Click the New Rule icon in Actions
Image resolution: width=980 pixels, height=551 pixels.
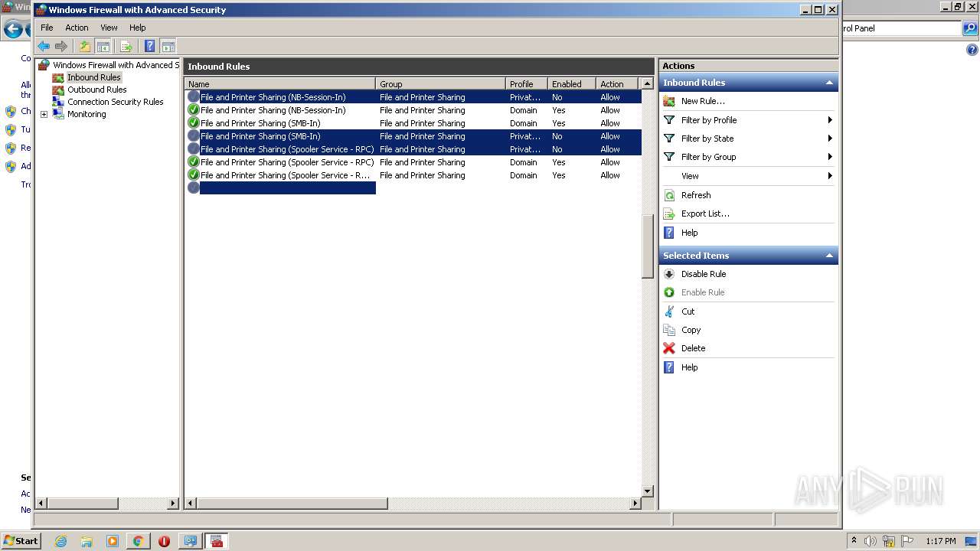tap(669, 101)
